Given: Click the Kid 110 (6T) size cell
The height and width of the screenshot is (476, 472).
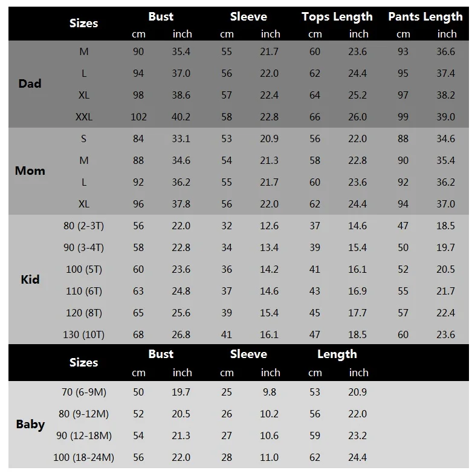Looking at the screenshot, I should tap(84, 291).
